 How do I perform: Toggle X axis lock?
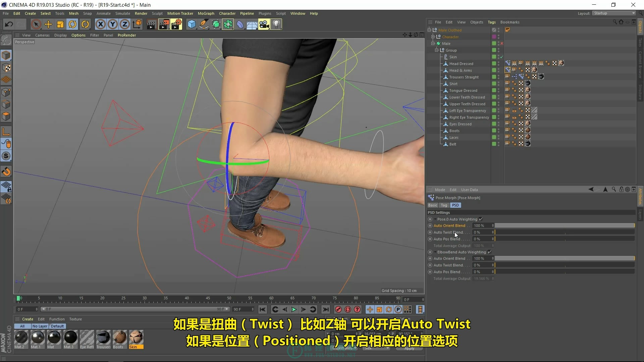(101, 24)
